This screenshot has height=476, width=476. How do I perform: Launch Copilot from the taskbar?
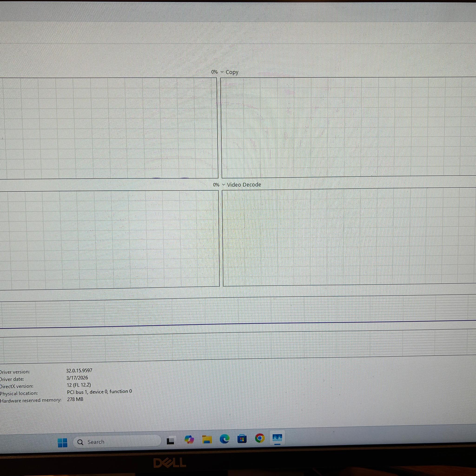(189, 440)
